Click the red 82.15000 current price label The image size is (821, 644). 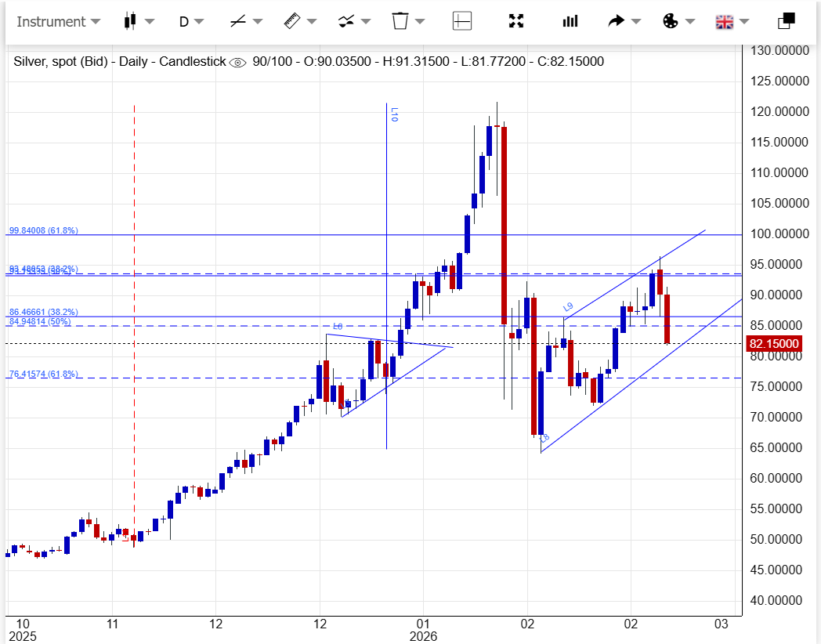point(773,344)
